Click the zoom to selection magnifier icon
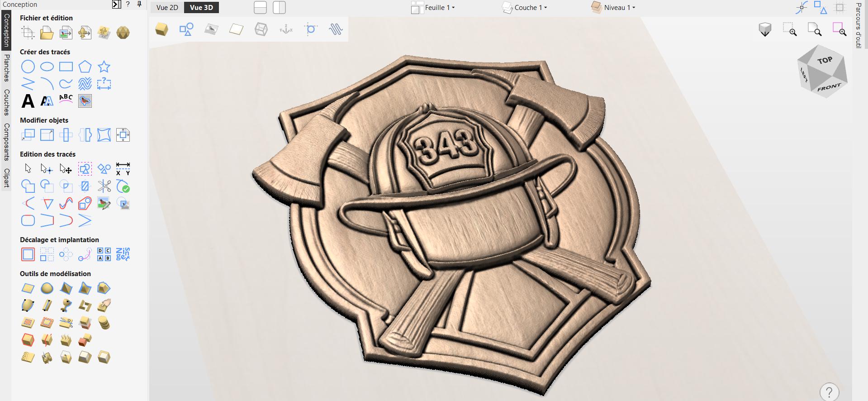The width and height of the screenshot is (868, 401). click(x=840, y=29)
